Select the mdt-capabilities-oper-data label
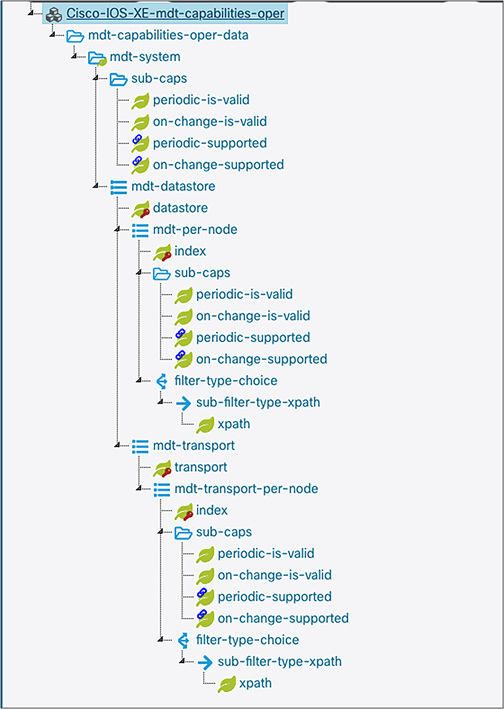 [x=168, y=35]
